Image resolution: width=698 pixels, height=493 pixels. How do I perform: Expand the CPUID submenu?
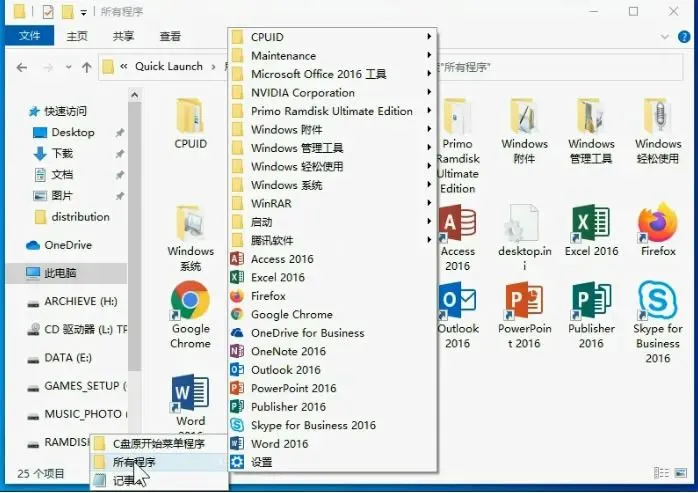tap(332, 37)
